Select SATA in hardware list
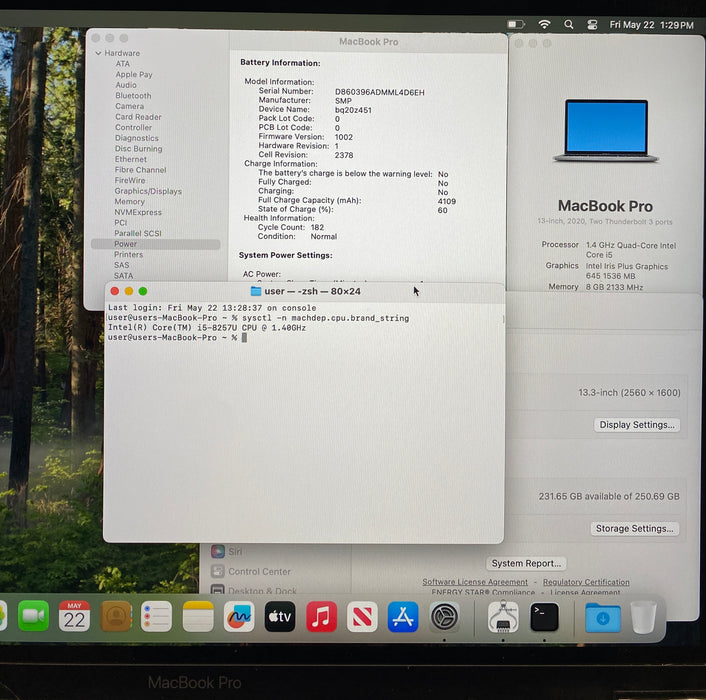Viewport: 706px width, 700px height. coord(123,276)
